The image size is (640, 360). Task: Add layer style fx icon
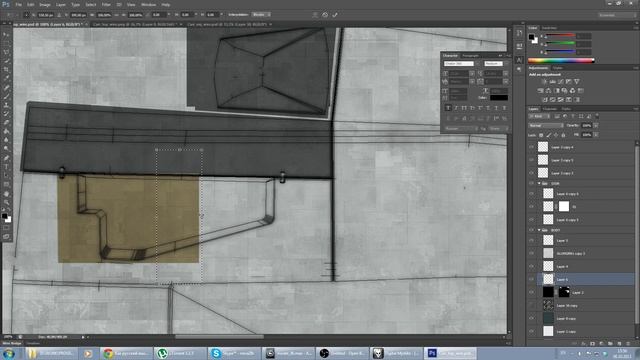(x=584, y=344)
